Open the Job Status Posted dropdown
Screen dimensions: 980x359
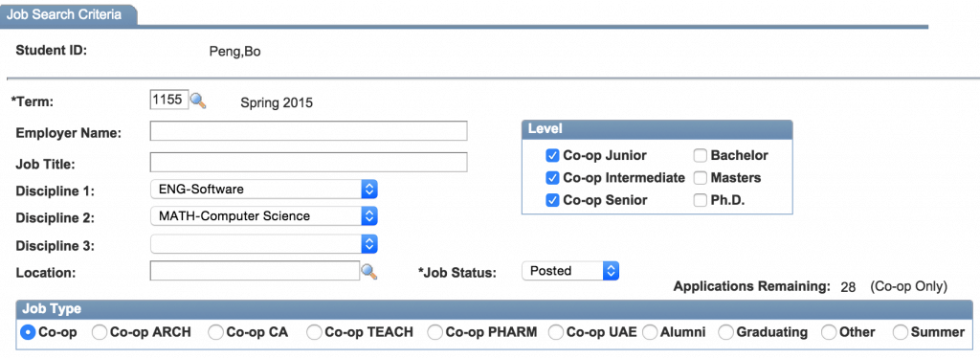click(570, 271)
